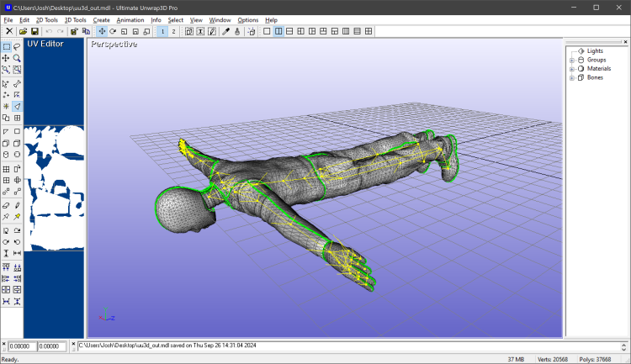Pick the eyedropper tool
Image resolution: width=631 pixels, height=364 pixels.
[x=225, y=31]
